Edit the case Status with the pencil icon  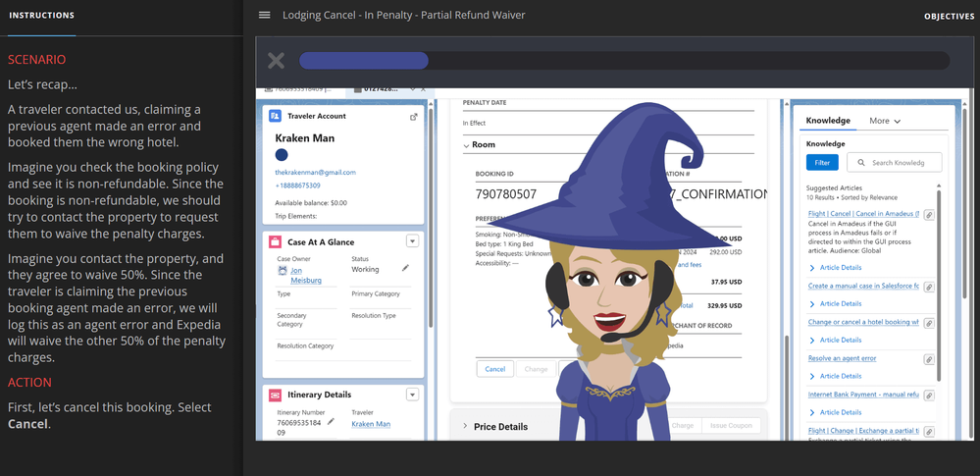pos(406,268)
